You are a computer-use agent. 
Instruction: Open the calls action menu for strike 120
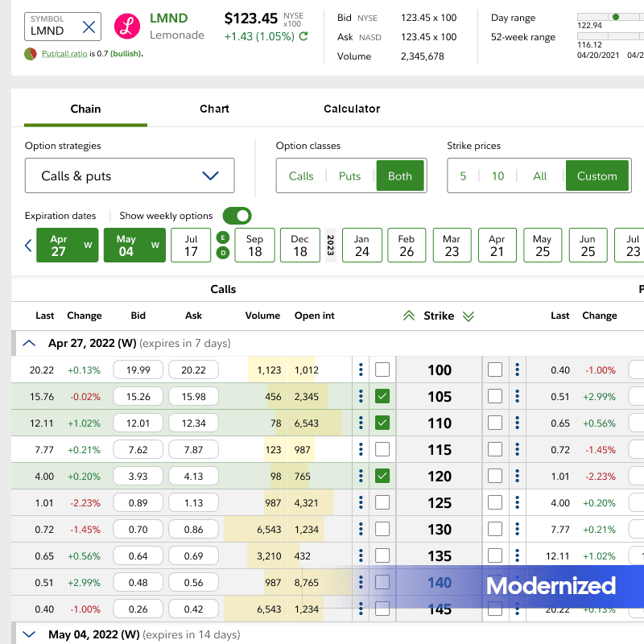(x=361, y=476)
